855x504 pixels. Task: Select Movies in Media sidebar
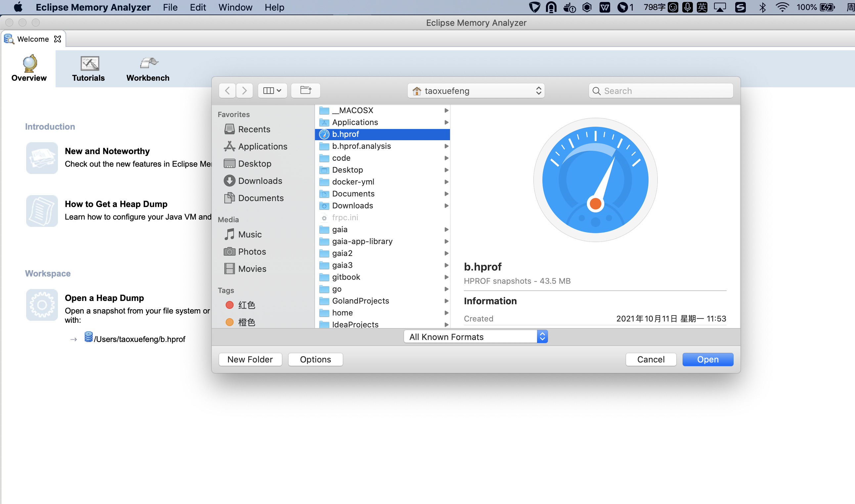[x=245, y=269]
